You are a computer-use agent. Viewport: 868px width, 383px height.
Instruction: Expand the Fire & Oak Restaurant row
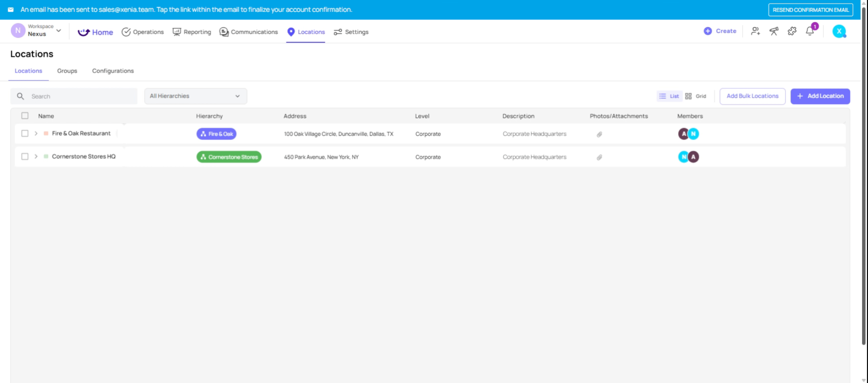36,133
